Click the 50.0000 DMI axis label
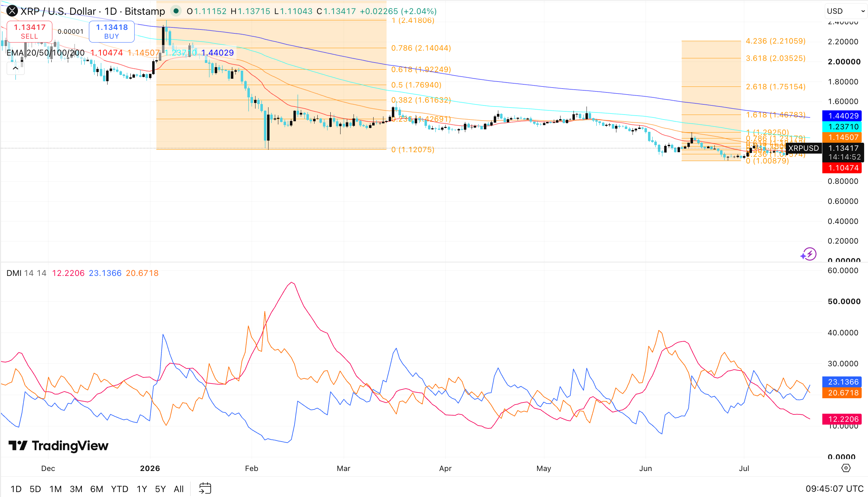Image resolution: width=868 pixels, height=497 pixels. (844, 302)
